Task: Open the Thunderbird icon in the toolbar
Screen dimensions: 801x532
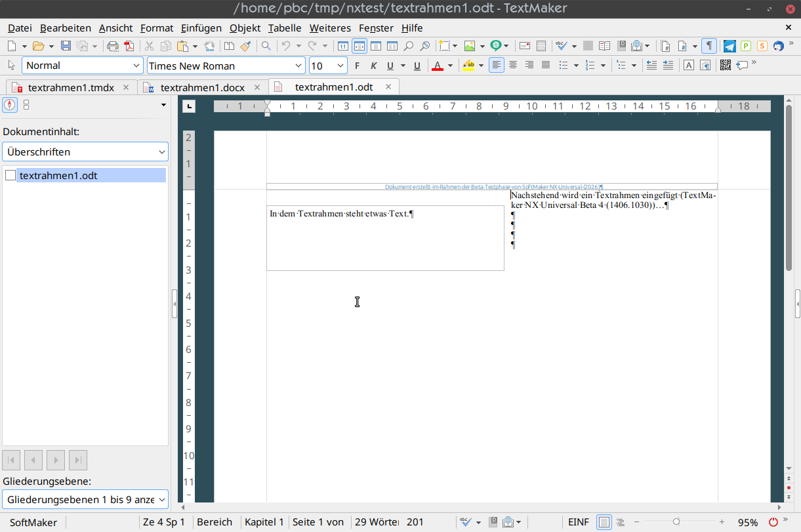Action: coord(779,46)
